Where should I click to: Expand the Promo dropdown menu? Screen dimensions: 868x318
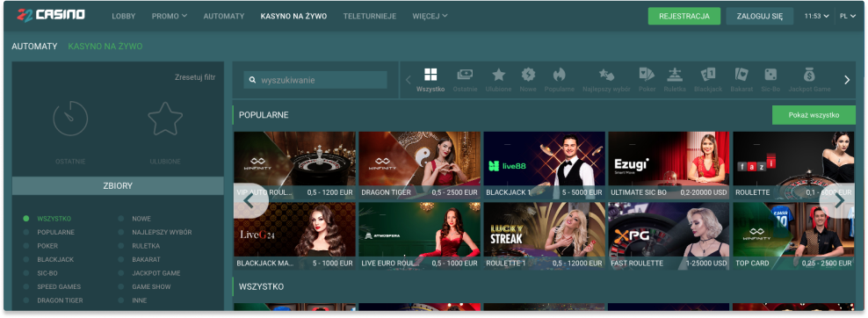tap(170, 16)
